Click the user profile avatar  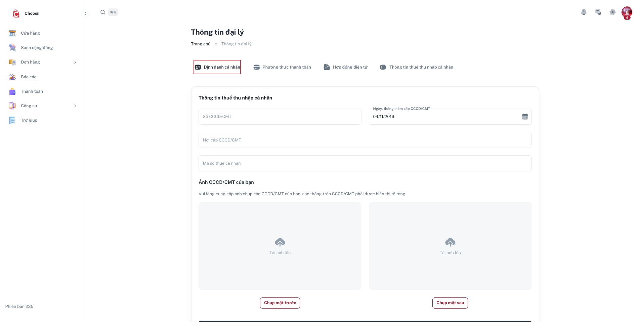pos(627,12)
